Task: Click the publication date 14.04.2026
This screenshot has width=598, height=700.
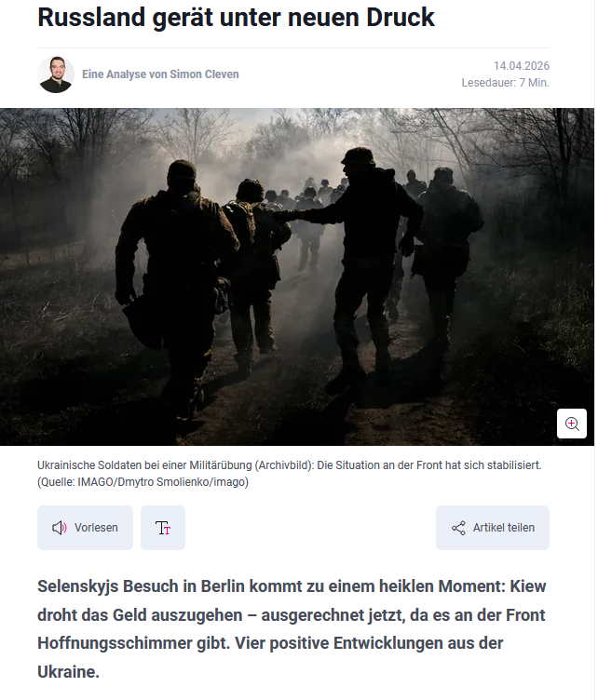Action: (x=522, y=65)
